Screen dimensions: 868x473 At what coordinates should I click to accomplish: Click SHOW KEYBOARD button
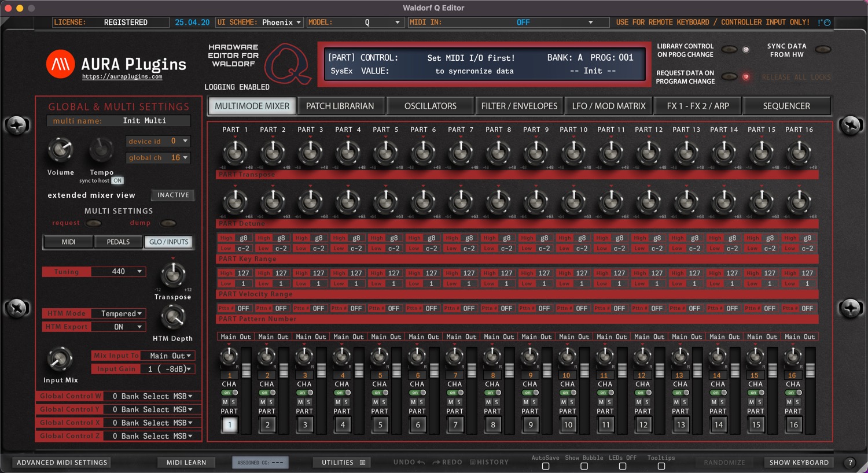799,463
